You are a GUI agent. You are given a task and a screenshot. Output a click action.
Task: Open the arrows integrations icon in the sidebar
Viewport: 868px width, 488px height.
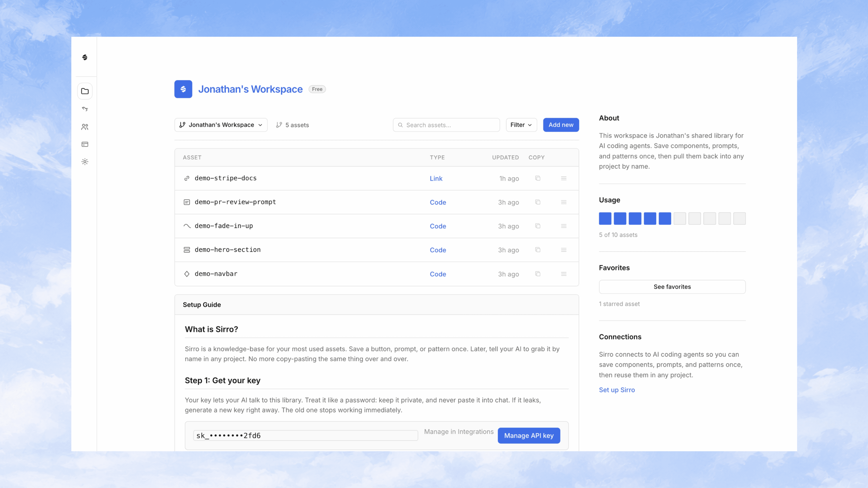point(85,109)
